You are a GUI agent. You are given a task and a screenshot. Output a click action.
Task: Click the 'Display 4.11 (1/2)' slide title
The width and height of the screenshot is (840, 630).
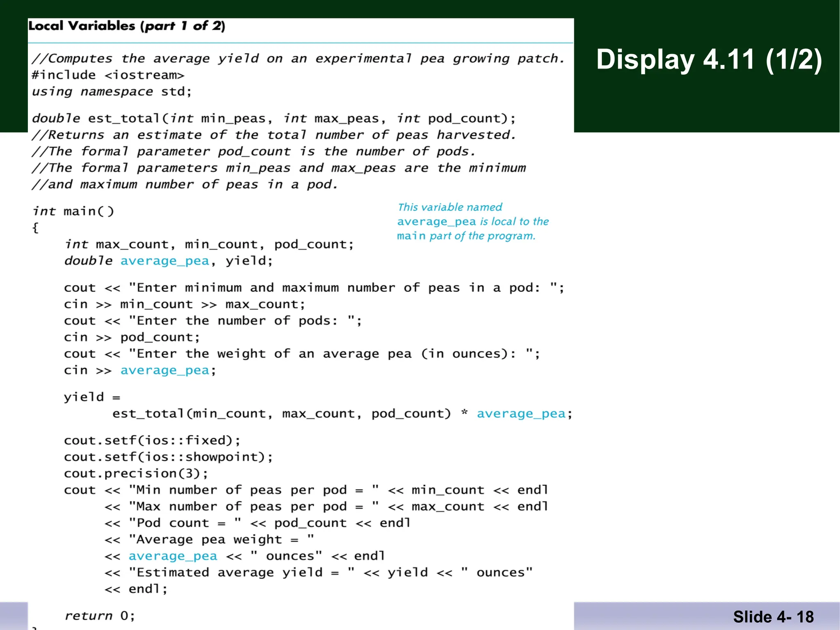709,60
